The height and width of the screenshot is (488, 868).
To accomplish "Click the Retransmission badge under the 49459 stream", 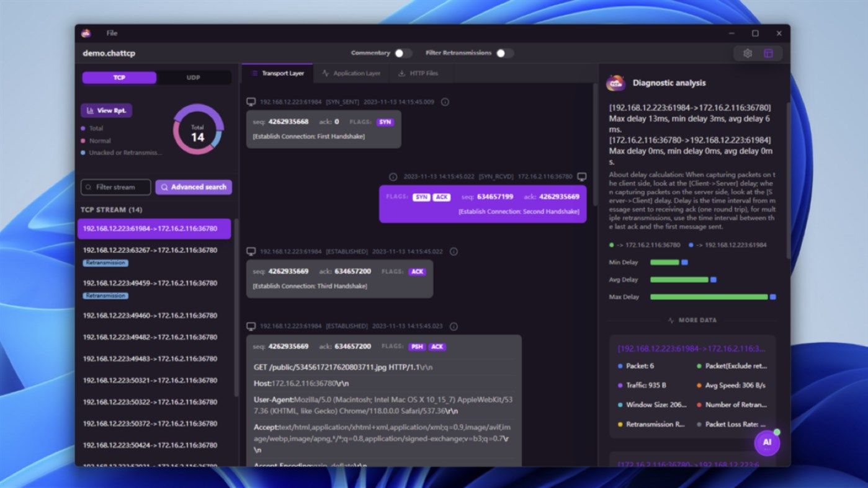I will click(x=105, y=296).
